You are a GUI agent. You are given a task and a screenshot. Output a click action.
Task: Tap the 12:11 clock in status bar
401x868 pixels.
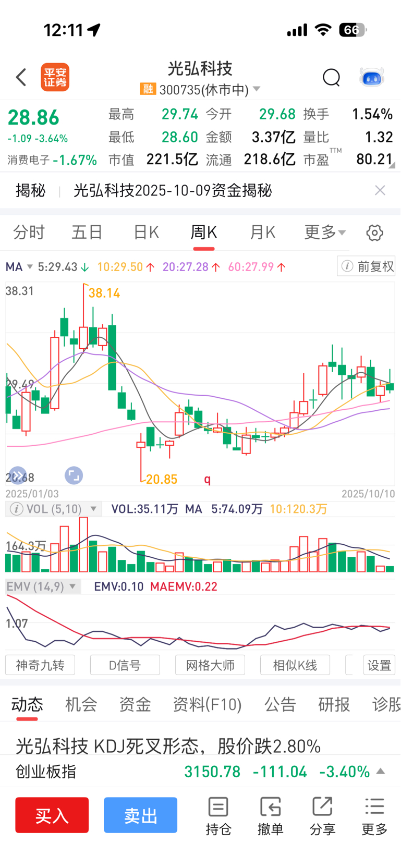point(63,30)
